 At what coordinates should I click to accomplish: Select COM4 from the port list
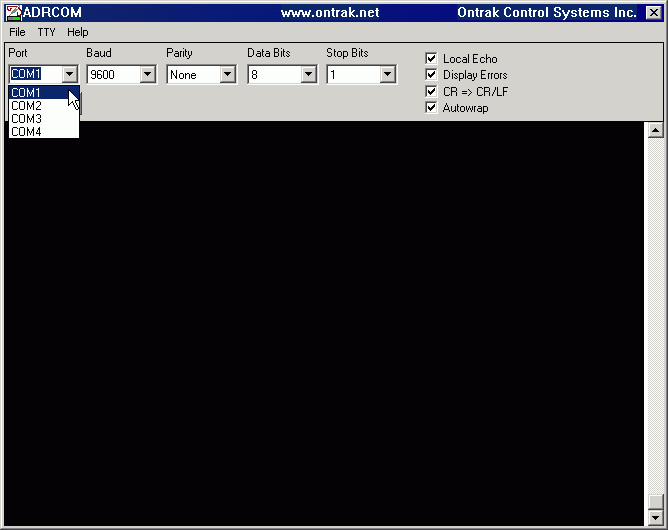44,132
